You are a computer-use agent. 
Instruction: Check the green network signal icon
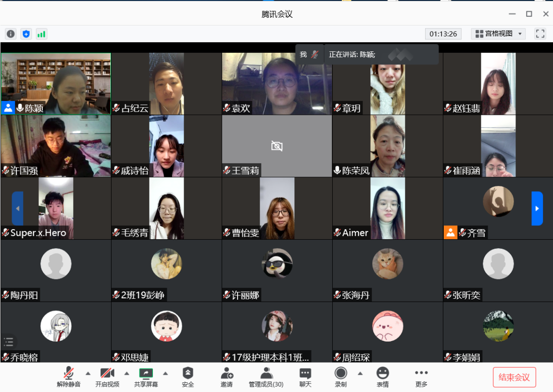(x=41, y=34)
